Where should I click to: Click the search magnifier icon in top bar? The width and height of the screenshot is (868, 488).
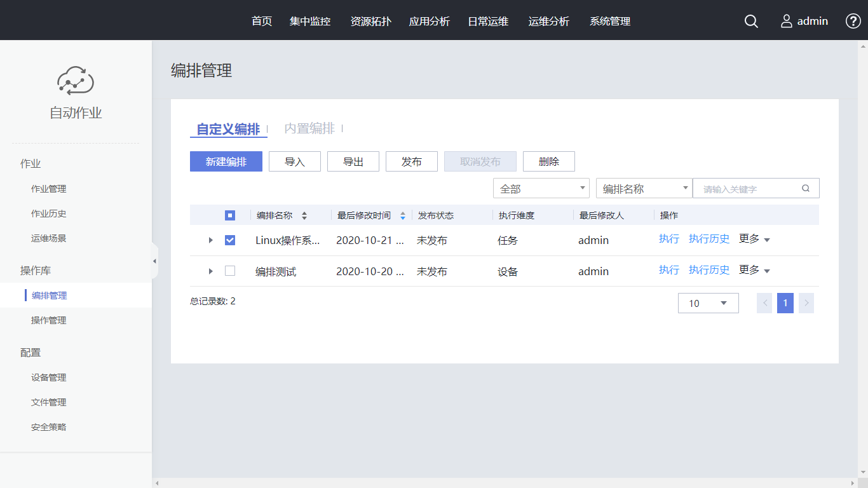(x=751, y=22)
